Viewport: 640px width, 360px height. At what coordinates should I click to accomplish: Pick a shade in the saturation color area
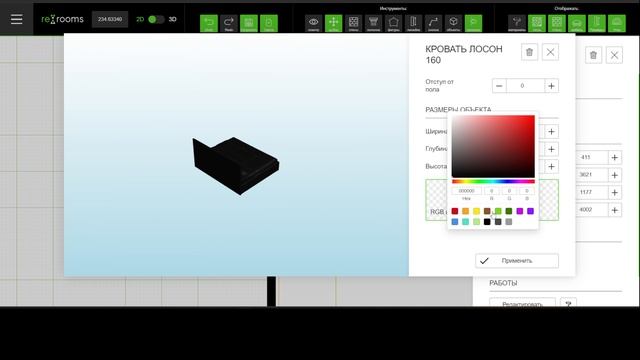point(493,146)
